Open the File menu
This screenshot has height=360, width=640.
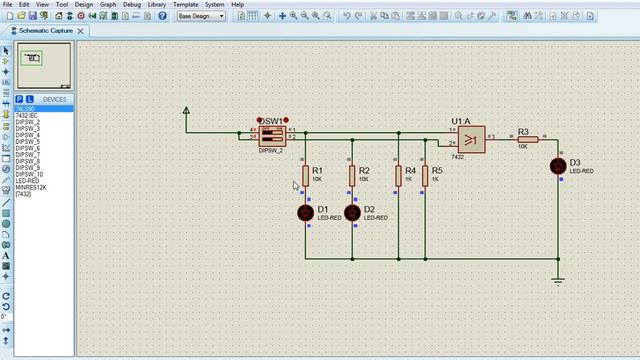click(x=7, y=4)
